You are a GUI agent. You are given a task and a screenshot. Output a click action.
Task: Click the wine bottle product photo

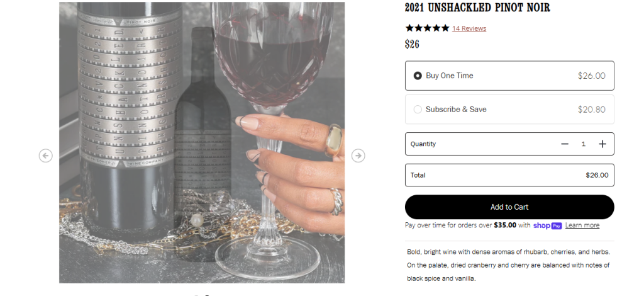point(202,142)
